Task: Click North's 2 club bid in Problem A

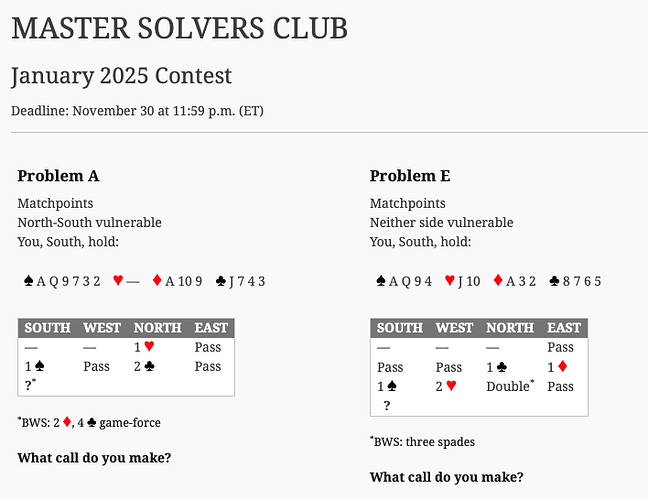Action: (144, 366)
